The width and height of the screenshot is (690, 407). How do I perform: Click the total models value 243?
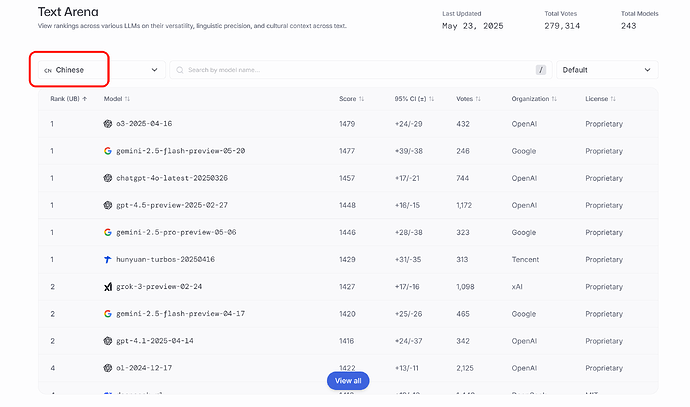(628, 26)
